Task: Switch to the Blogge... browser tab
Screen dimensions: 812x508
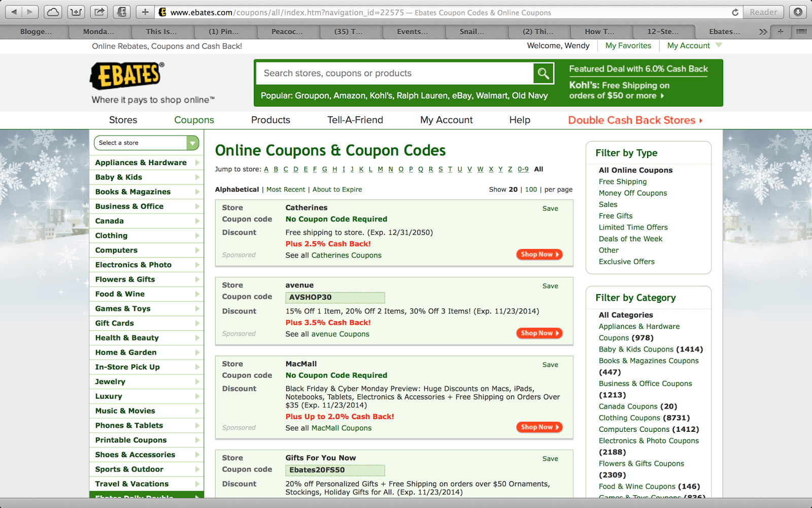Action: [36, 31]
